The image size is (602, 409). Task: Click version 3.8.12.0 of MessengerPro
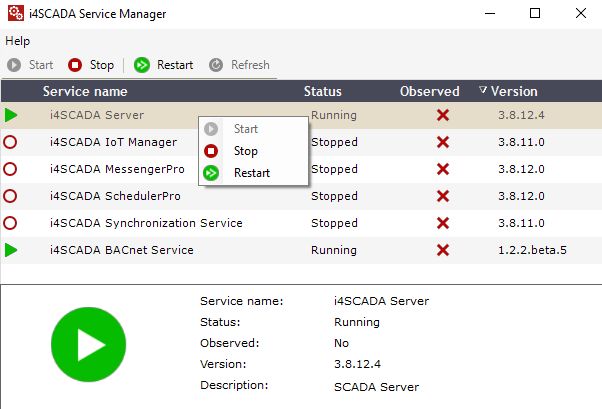[521, 169]
